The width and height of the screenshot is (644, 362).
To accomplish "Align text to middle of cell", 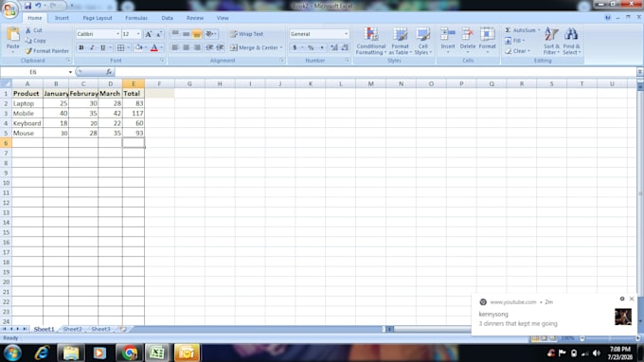I will [x=186, y=34].
